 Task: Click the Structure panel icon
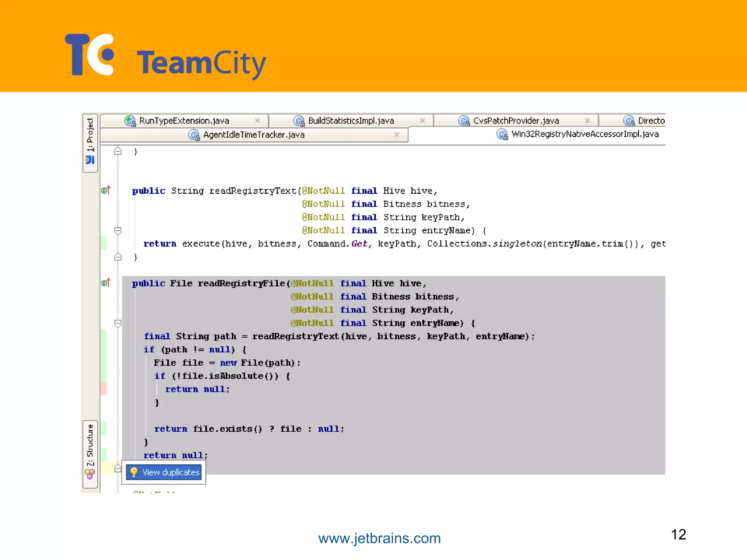pos(90,474)
